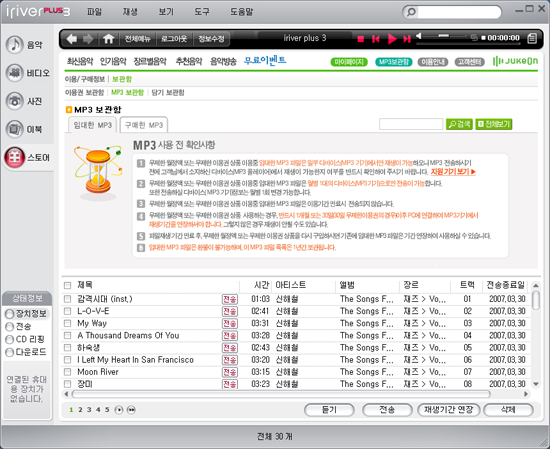Jump to last page double-arrow icon
The image size is (550, 449).
(131, 410)
